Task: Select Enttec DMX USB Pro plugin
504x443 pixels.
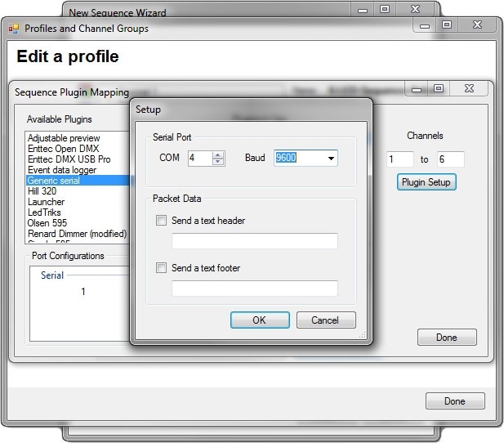Action: click(x=77, y=159)
